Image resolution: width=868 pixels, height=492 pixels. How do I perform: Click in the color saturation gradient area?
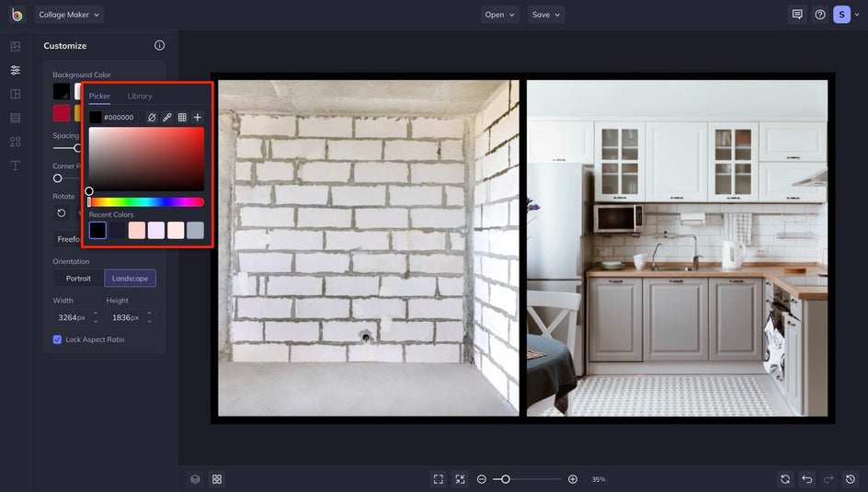click(147, 159)
